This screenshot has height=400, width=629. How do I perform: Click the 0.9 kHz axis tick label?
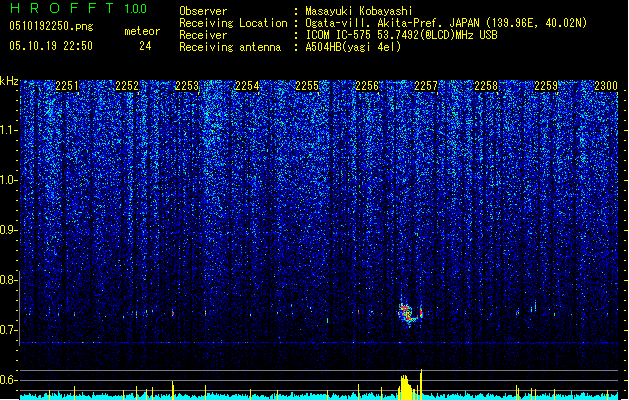[x=9, y=230]
